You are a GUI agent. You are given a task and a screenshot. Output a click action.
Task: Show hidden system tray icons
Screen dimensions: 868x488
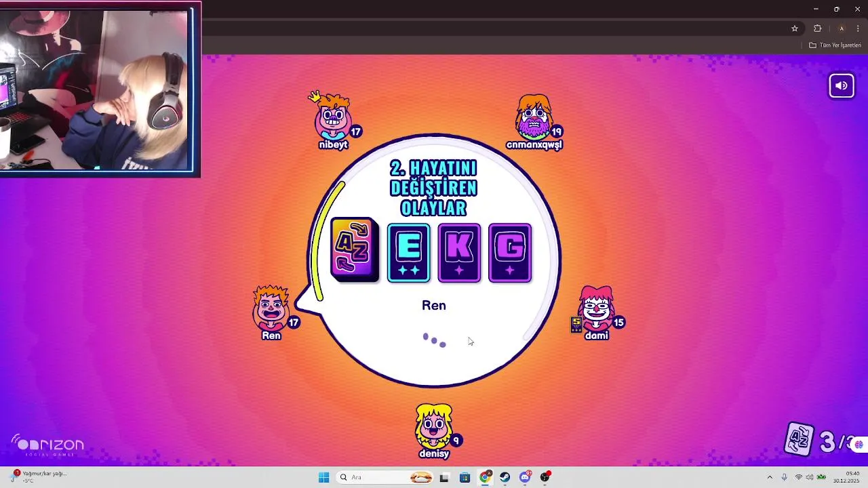click(770, 477)
